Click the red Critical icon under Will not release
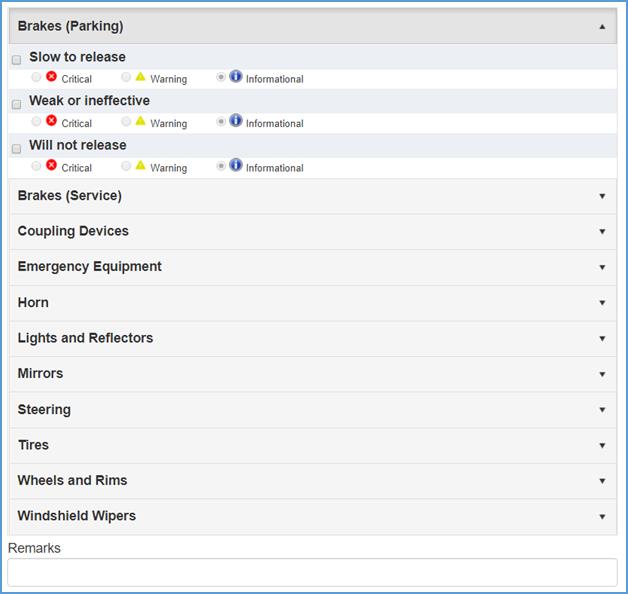This screenshot has width=628, height=594. 51,166
